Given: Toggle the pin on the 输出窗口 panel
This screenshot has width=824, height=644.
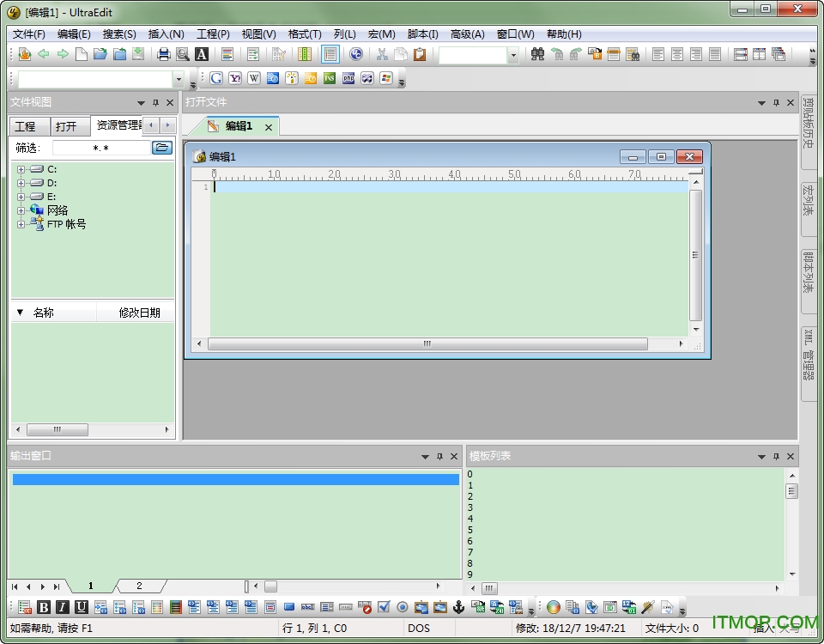Looking at the screenshot, I should (x=439, y=456).
